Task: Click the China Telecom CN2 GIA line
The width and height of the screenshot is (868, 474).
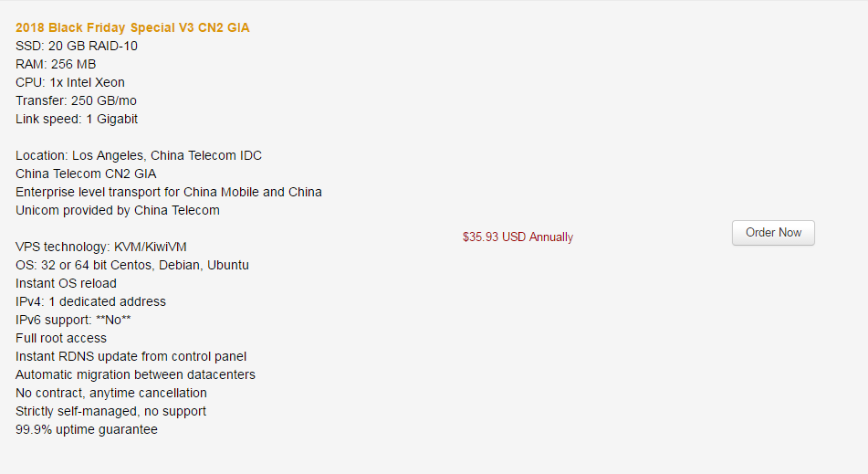Action: [x=86, y=174]
